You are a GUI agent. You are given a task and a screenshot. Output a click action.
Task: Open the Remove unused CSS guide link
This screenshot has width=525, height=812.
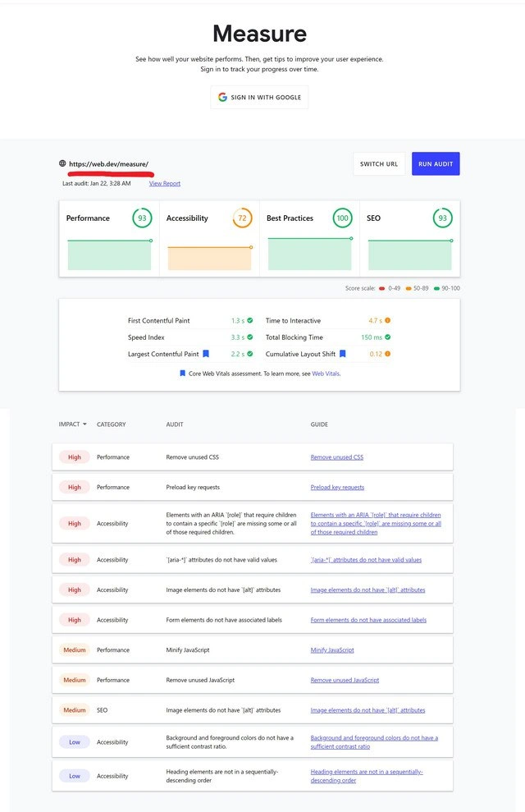(x=336, y=457)
